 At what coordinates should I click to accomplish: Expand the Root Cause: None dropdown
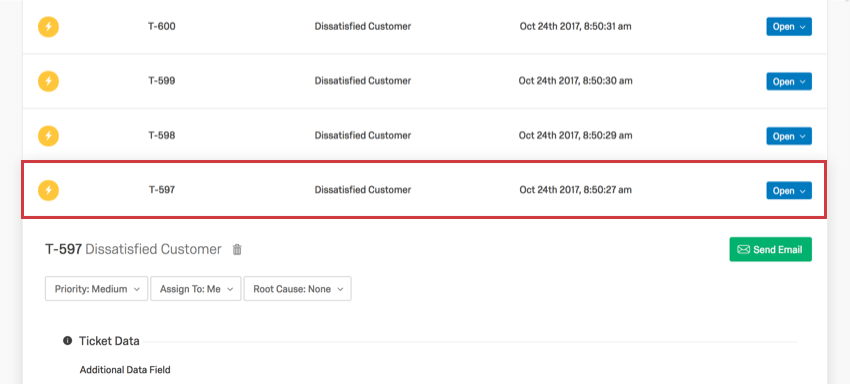(x=298, y=289)
